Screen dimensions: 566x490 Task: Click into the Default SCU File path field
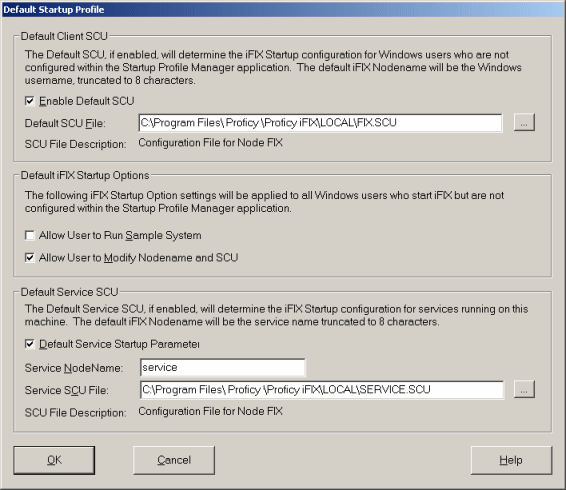pyautogui.click(x=320, y=123)
